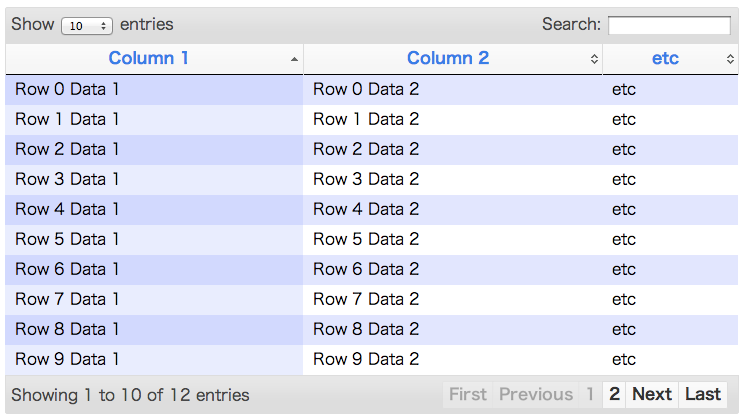743x420 pixels.
Task: Select page 1 in pagination
Action: (x=591, y=394)
